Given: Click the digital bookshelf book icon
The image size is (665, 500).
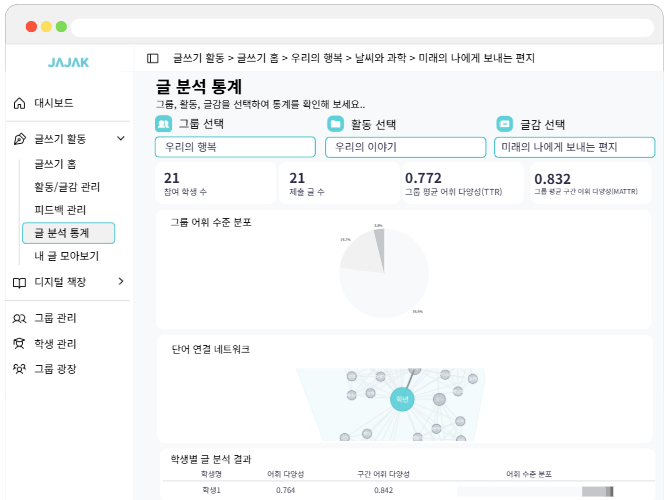Looking at the screenshot, I should (x=20, y=282).
